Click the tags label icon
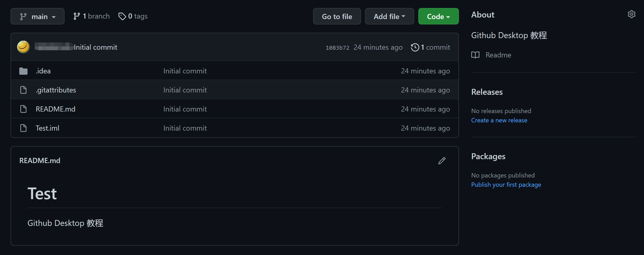644x255 pixels. point(122,16)
